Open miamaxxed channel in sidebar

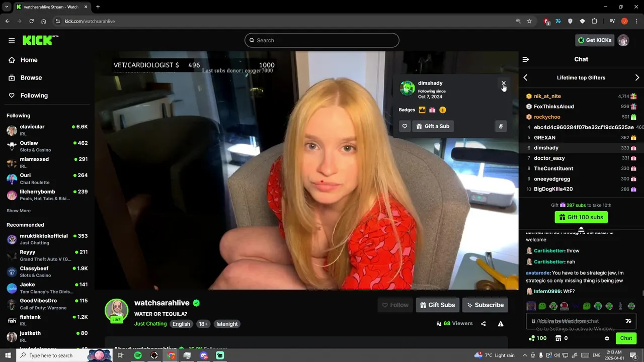[x=47, y=162]
